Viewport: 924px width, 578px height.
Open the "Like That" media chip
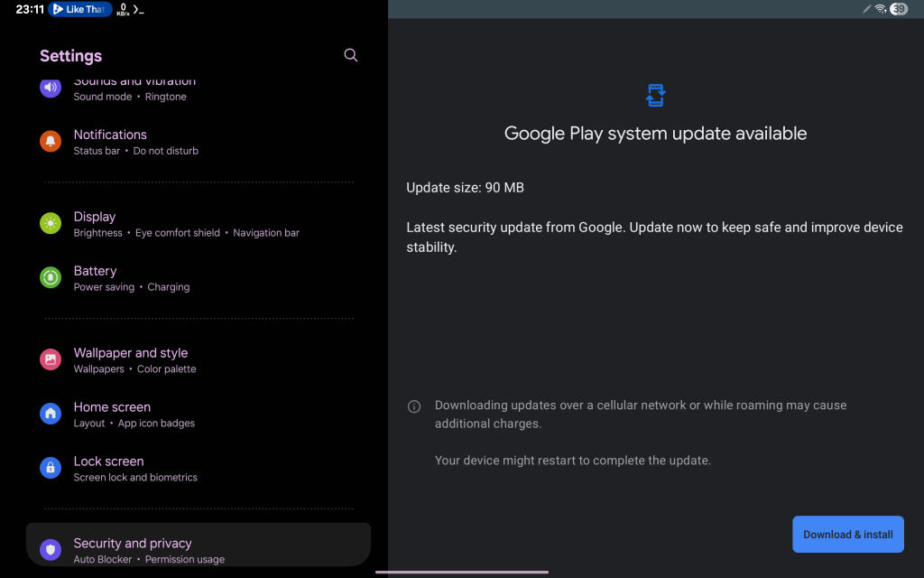79,9
